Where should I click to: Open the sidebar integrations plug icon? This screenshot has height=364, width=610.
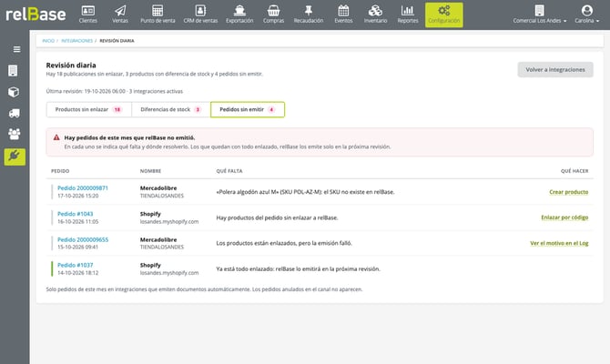[15, 157]
